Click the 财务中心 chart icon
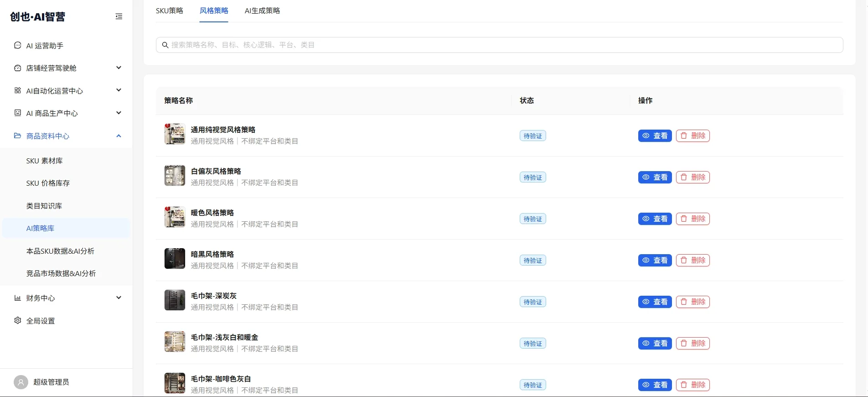868x397 pixels. point(18,298)
